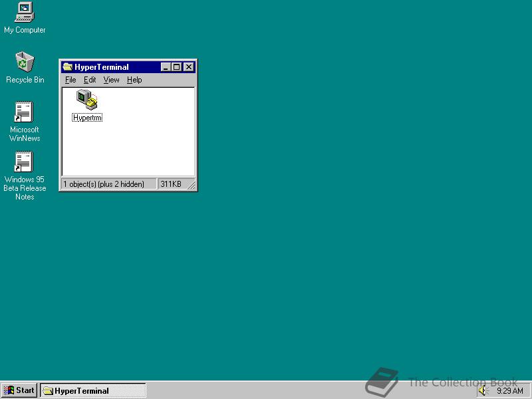Click the volume speaker tray icon
Image resolution: width=532 pixels, height=399 pixels.
482,390
